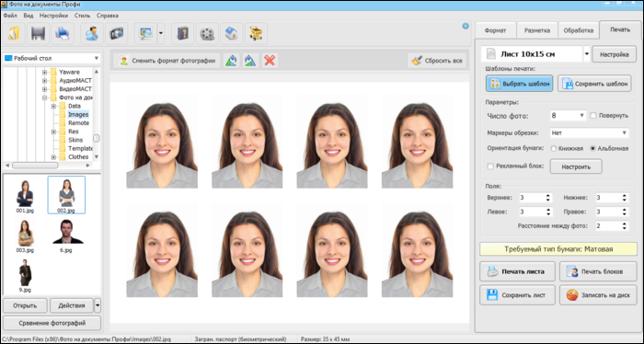
Task: Switch to the Печать tab
Action: (620, 29)
